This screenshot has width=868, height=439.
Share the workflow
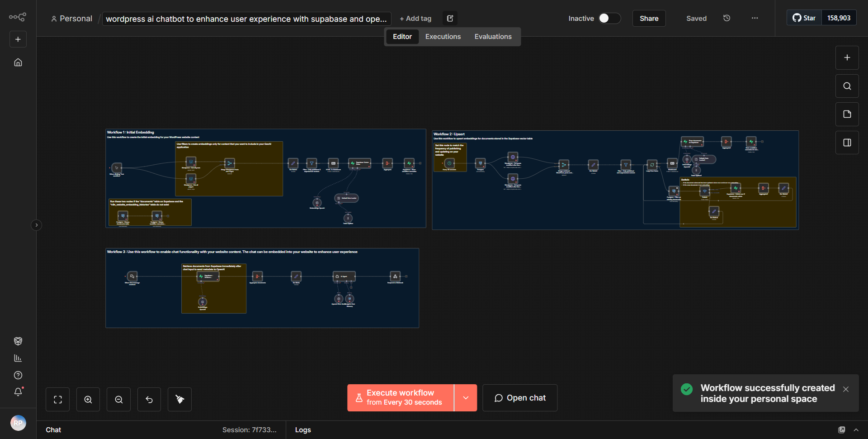649,18
